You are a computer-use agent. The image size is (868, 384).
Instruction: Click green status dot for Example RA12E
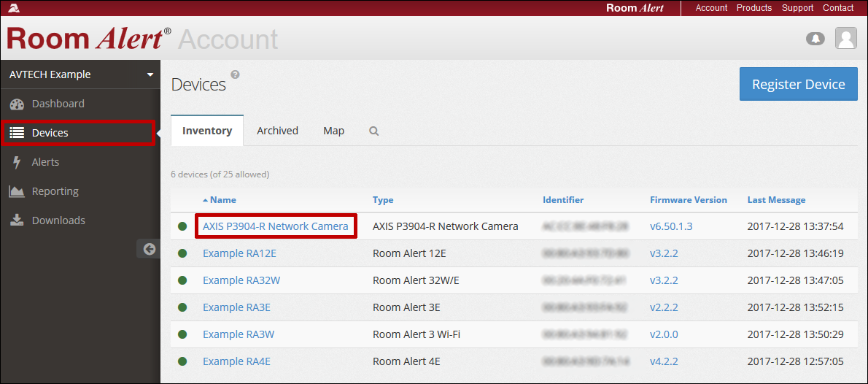pyautogui.click(x=182, y=253)
